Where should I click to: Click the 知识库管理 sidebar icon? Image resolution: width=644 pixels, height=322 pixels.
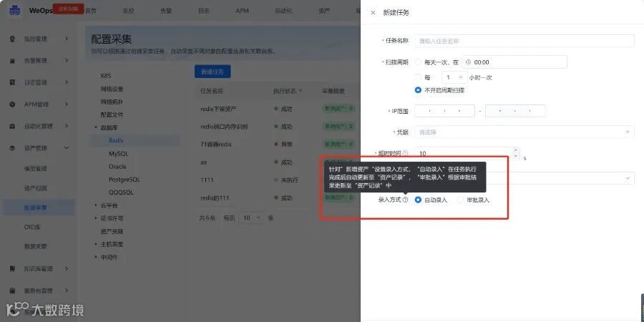click(12, 269)
